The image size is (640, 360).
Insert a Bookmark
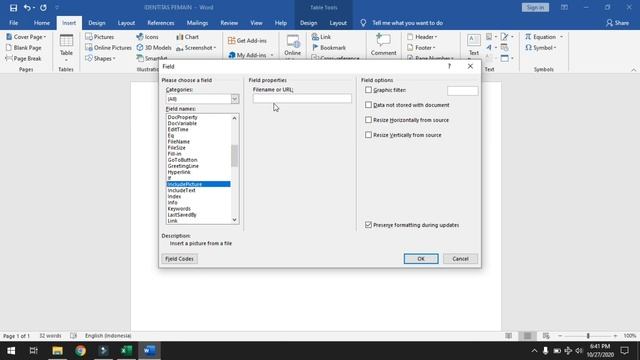[329, 48]
